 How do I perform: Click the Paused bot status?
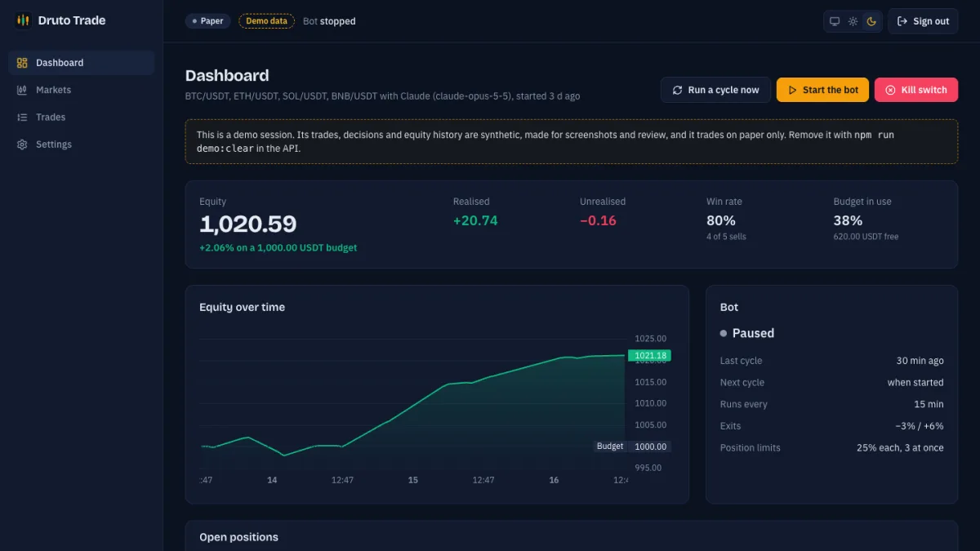[x=747, y=333]
